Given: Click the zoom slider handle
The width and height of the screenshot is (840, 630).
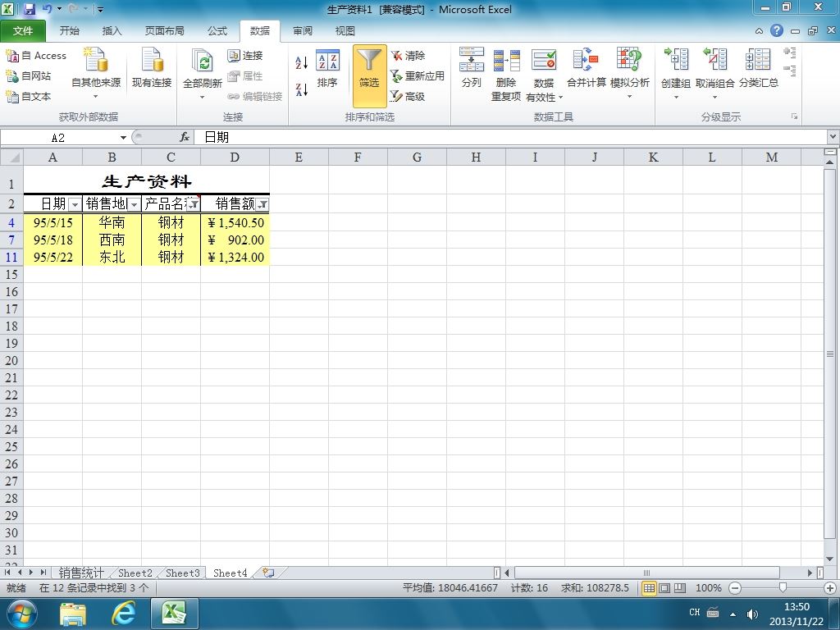Looking at the screenshot, I should click(x=783, y=588).
